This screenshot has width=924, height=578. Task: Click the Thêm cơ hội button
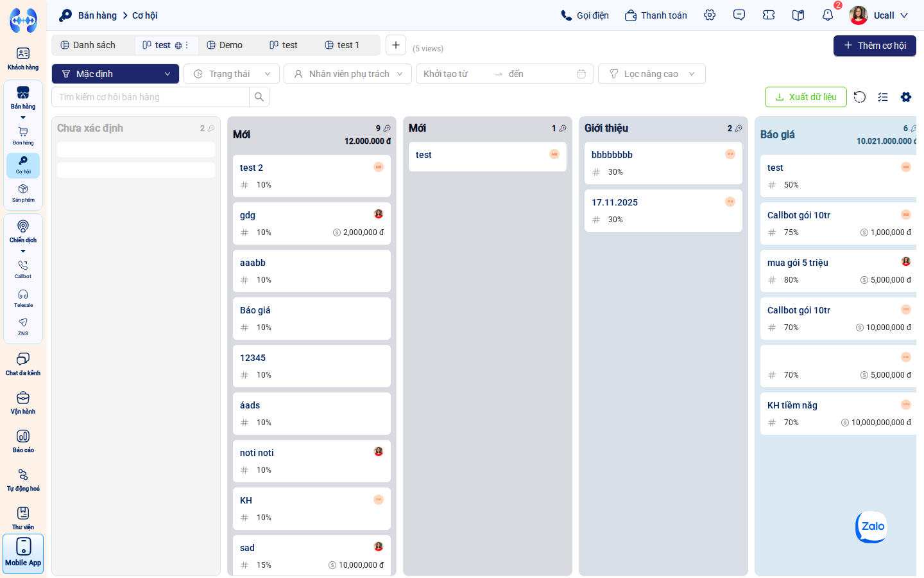[x=875, y=46]
